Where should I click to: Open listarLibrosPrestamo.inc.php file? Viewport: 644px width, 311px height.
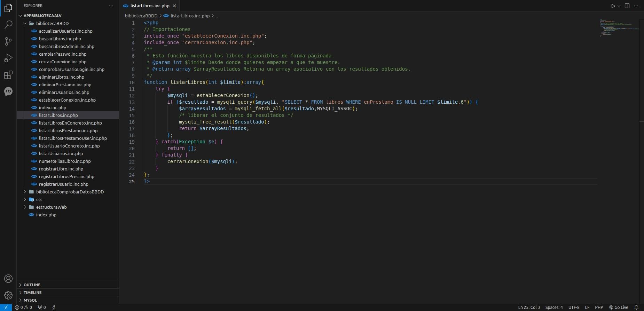click(x=68, y=130)
